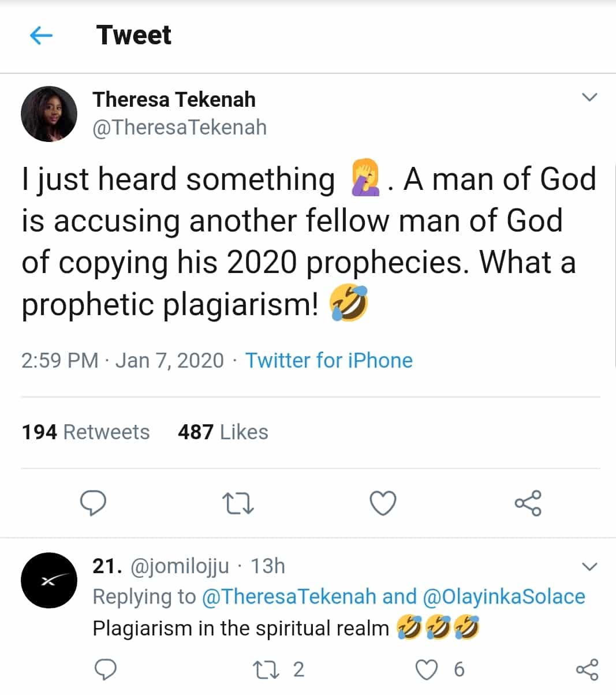The image size is (616, 695).
Task: Reply to jomilojju's comment
Action: [106, 670]
